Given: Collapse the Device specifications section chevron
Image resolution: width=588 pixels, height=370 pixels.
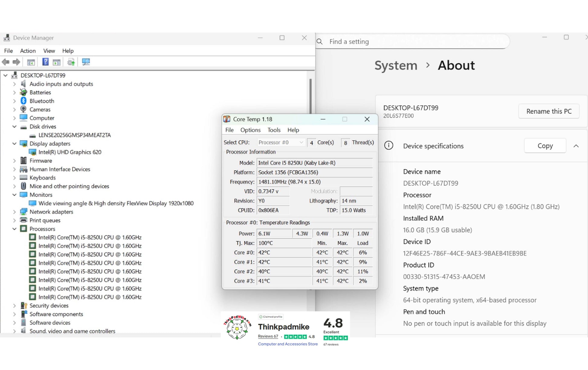Looking at the screenshot, I should pos(576,146).
